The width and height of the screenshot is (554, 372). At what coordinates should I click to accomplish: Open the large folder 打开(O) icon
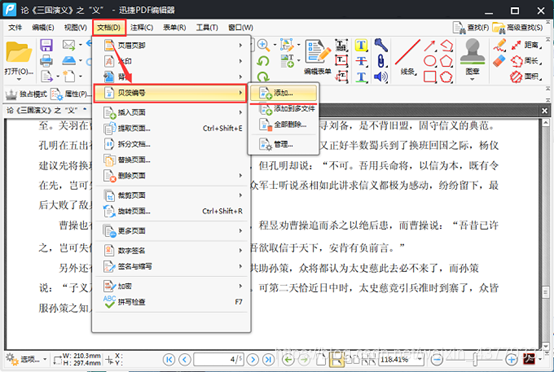[18, 52]
